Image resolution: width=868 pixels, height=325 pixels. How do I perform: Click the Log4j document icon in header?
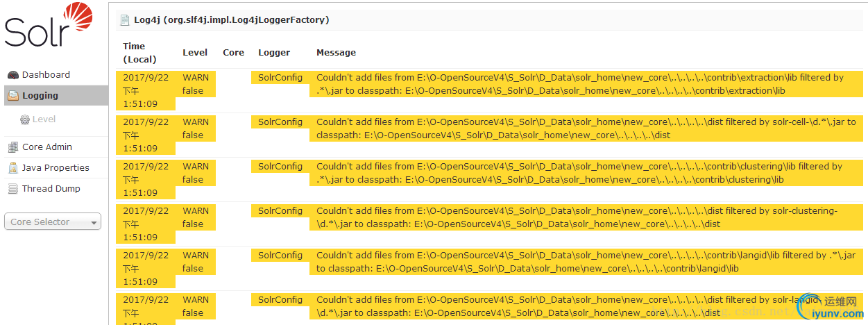[125, 20]
